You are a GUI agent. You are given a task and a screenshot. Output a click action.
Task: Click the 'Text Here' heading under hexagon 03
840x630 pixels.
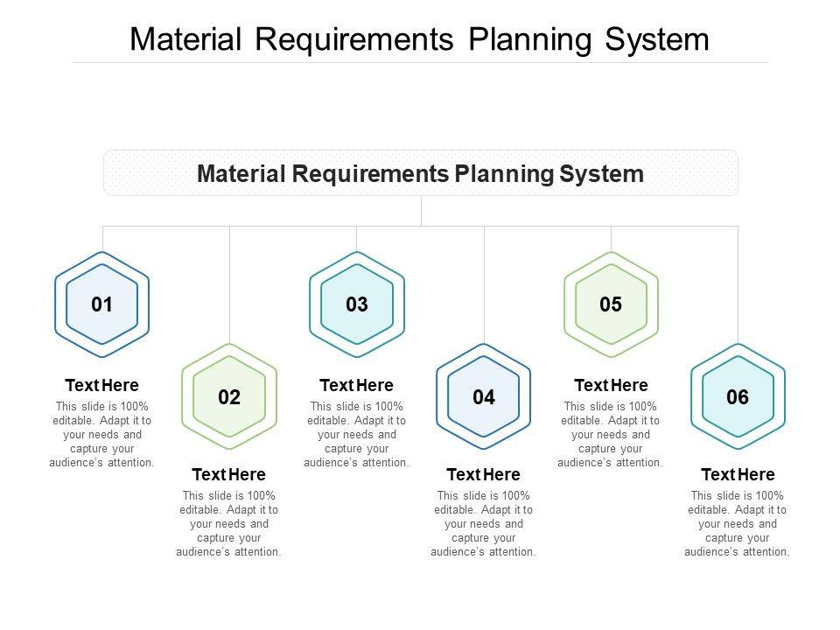tap(356, 385)
